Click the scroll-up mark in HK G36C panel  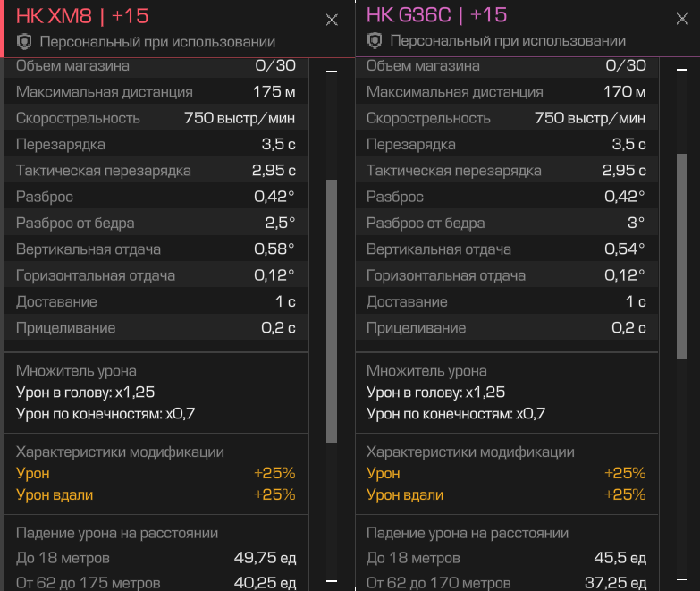pos(682,69)
